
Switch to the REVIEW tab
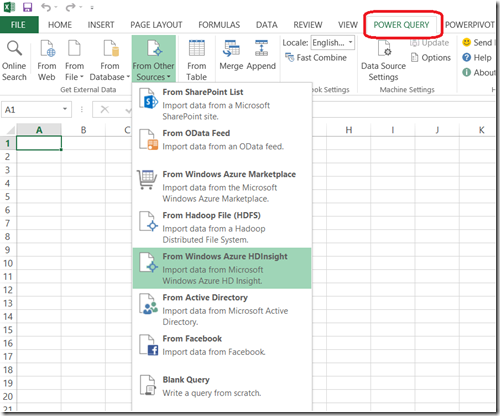click(308, 25)
